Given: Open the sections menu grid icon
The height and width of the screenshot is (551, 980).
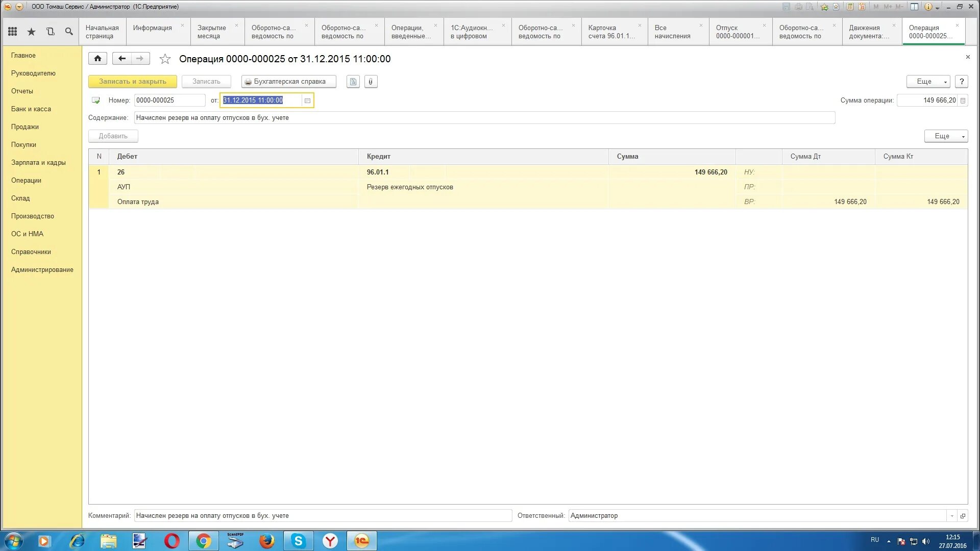Looking at the screenshot, I should click(13, 32).
